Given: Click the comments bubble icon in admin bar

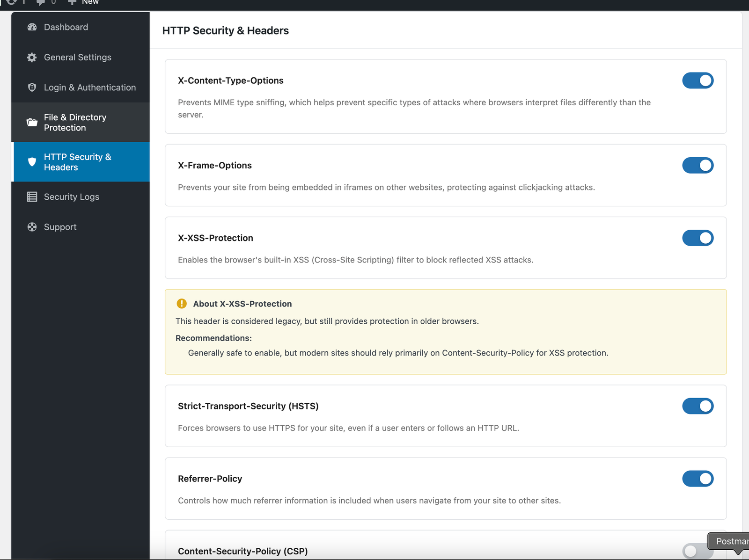Looking at the screenshot, I should (41, 2).
